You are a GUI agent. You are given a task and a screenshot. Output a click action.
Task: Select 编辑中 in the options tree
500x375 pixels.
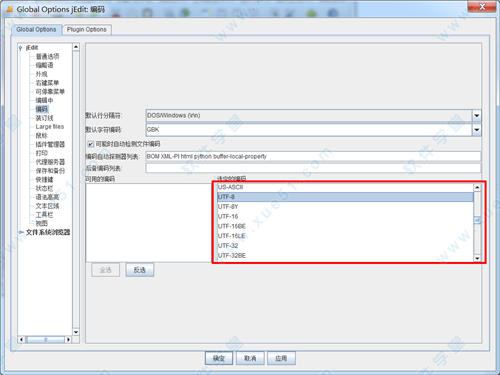[44, 100]
